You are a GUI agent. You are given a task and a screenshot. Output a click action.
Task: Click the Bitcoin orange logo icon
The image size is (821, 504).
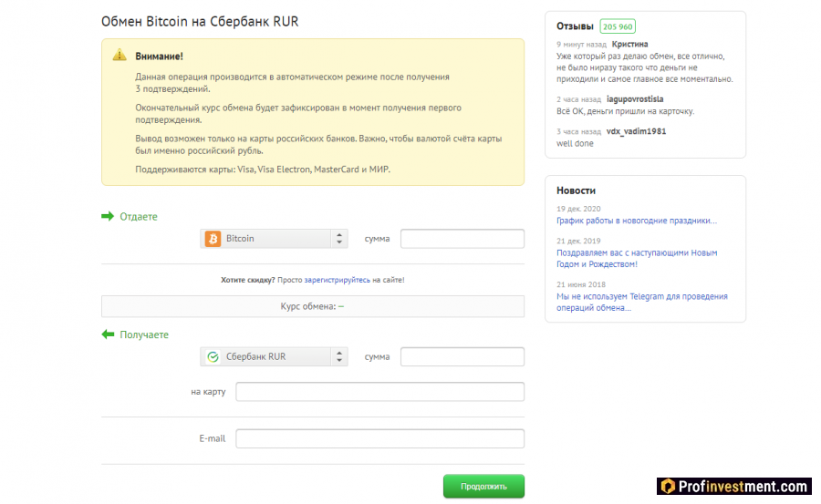213,239
